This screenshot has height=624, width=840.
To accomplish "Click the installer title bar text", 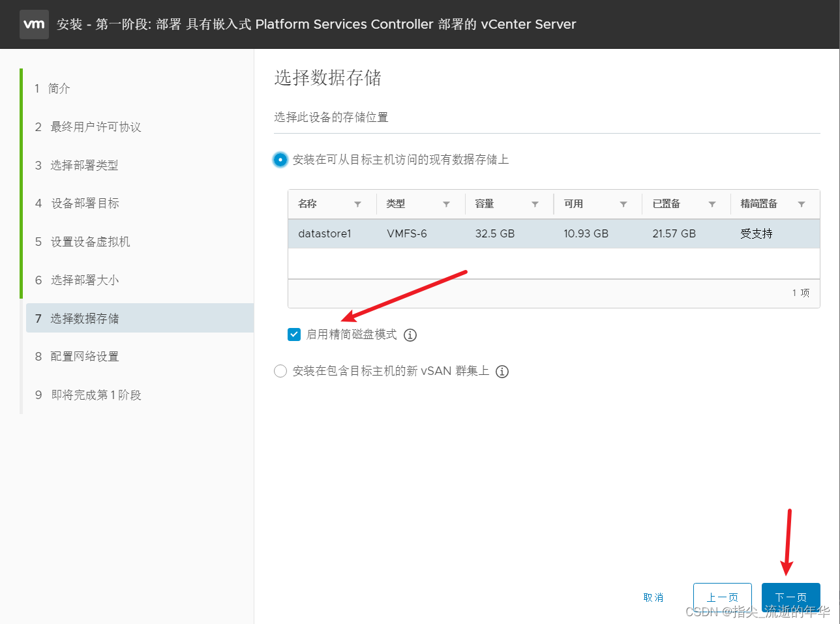I will [316, 24].
